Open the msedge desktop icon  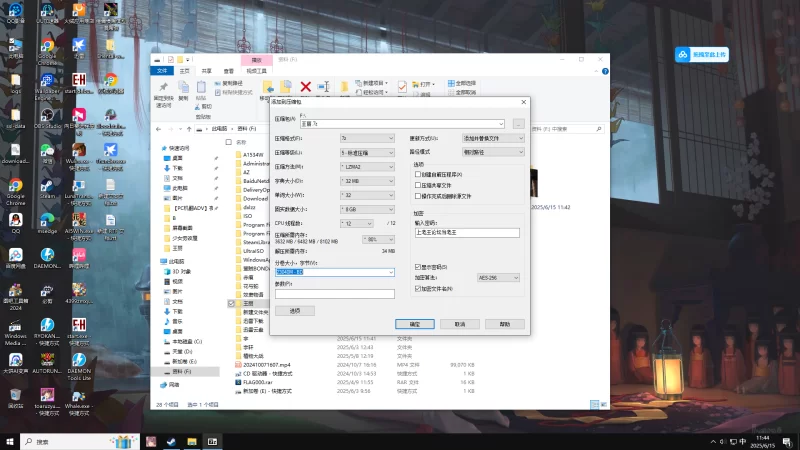47,223
